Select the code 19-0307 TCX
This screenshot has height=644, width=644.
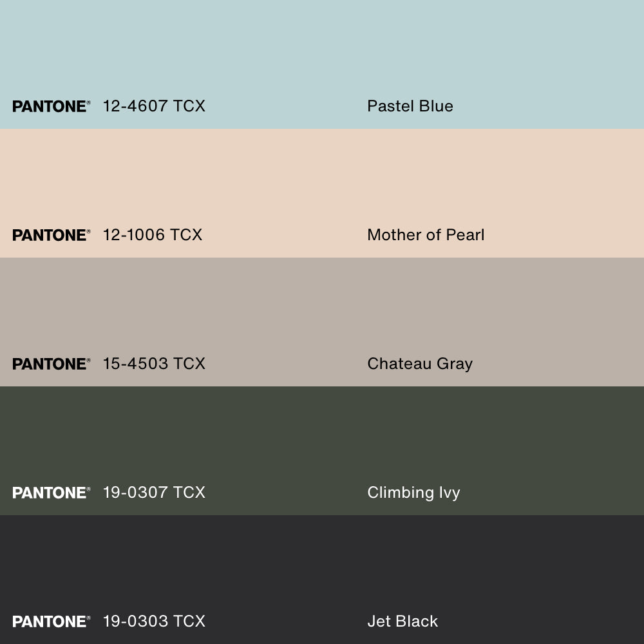(154, 493)
